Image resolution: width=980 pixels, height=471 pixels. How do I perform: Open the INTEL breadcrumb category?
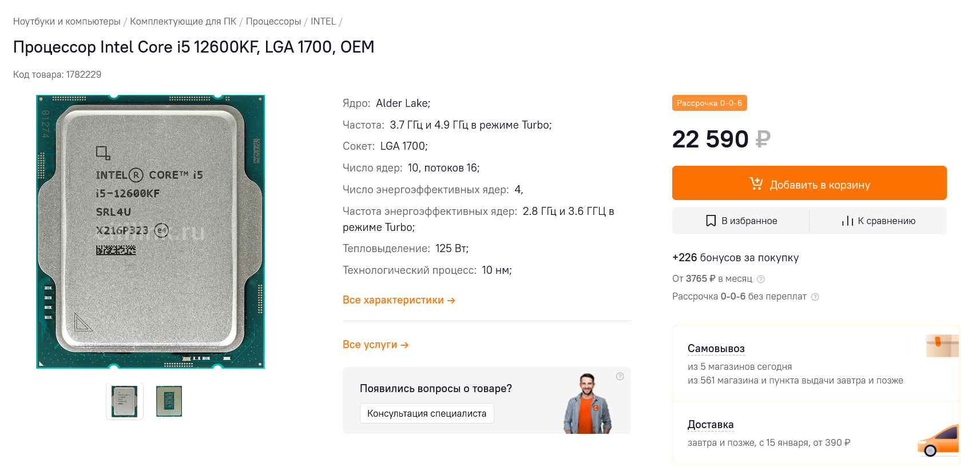[x=323, y=21]
